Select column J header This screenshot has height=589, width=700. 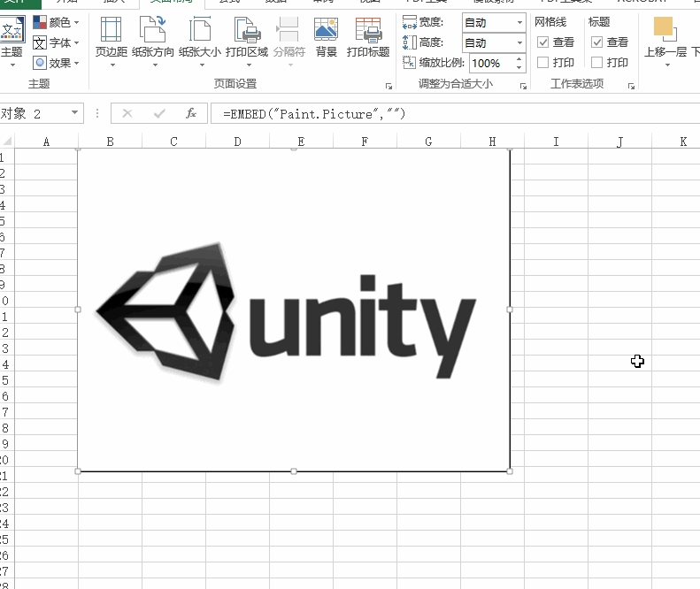[619, 142]
